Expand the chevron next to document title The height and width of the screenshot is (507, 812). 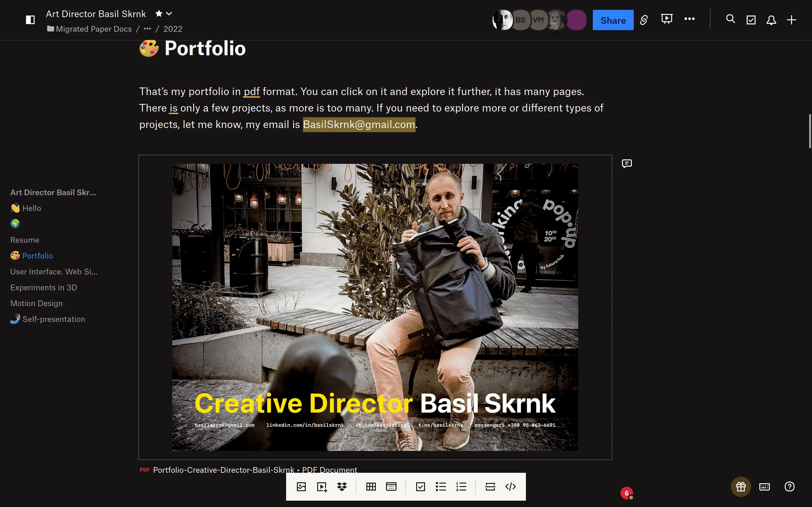click(x=169, y=14)
